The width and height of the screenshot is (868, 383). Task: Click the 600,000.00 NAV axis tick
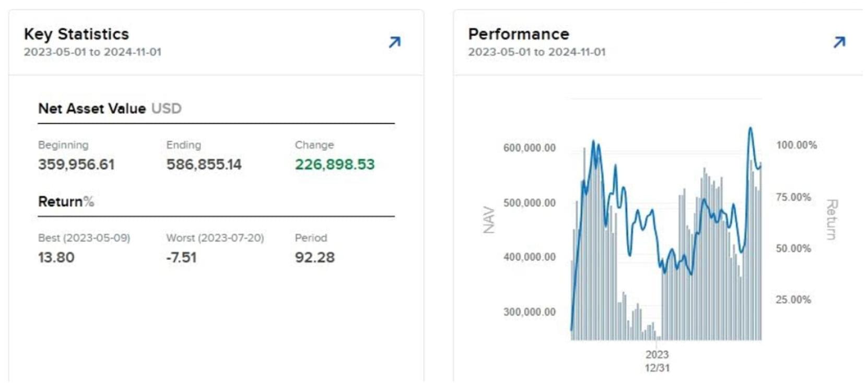pyautogui.click(x=529, y=148)
